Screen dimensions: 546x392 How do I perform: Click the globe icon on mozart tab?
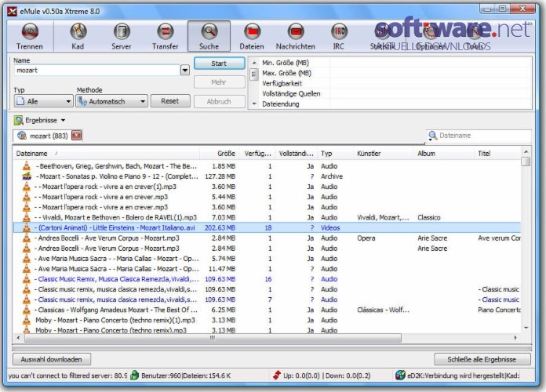tap(22, 136)
